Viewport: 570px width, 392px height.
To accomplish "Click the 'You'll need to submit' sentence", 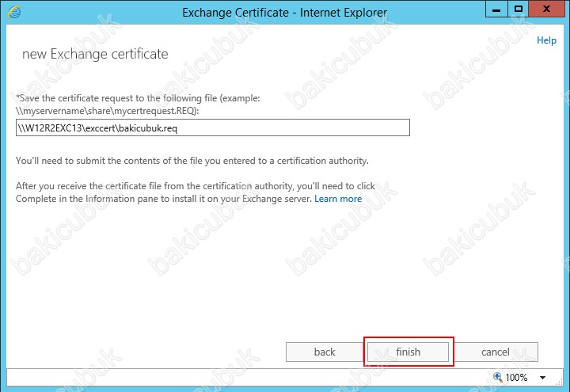I will click(192, 161).
